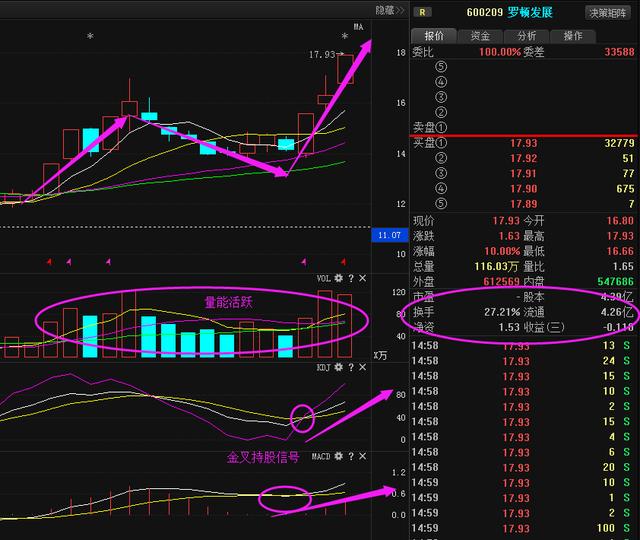The image size is (640, 540).
Task: Close the KDJ indicator panel
Action: point(362,369)
